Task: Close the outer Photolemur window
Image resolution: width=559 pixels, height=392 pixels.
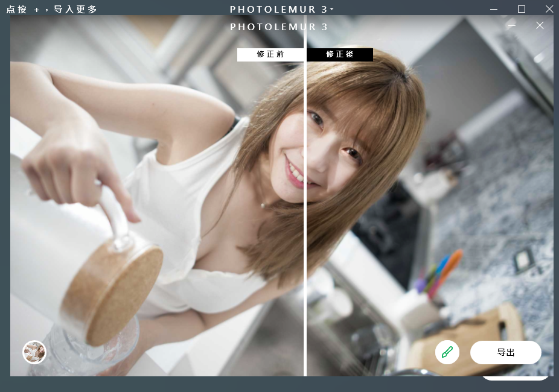Action: (x=549, y=9)
